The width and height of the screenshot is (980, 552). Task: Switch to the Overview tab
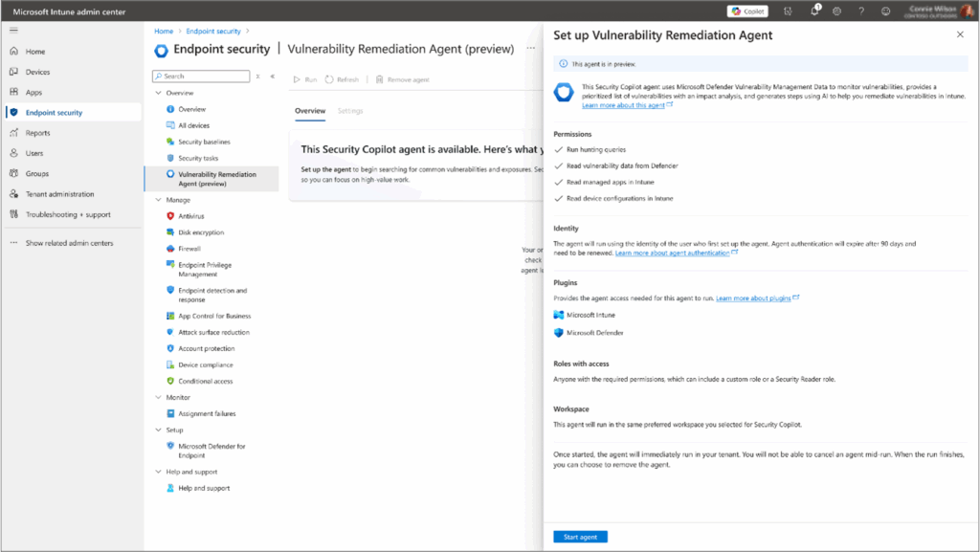[x=310, y=111]
